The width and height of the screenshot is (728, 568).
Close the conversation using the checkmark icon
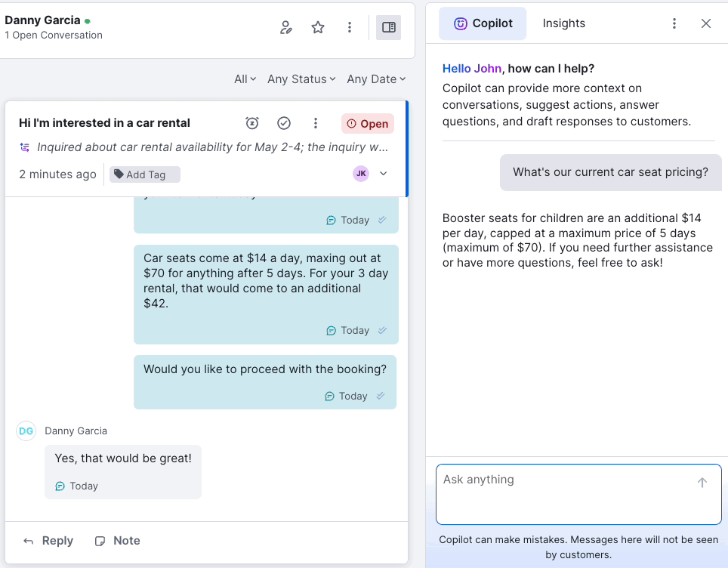click(283, 123)
